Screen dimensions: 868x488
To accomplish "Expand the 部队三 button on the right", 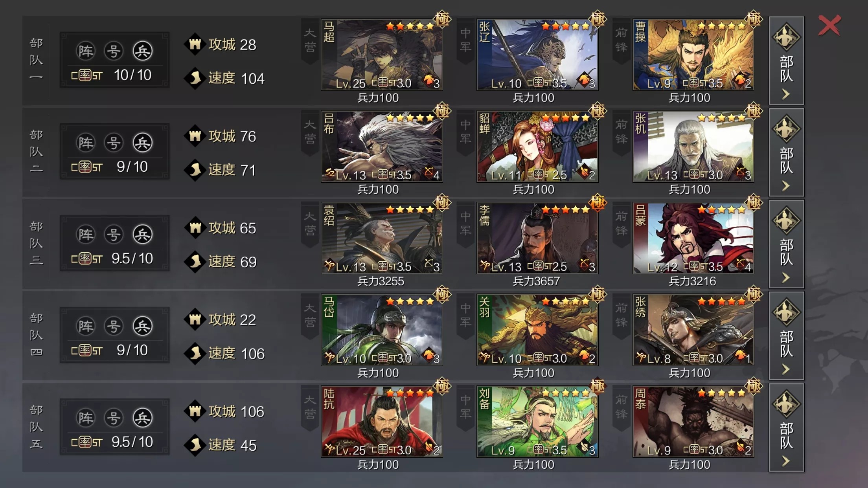I will (786, 244).
